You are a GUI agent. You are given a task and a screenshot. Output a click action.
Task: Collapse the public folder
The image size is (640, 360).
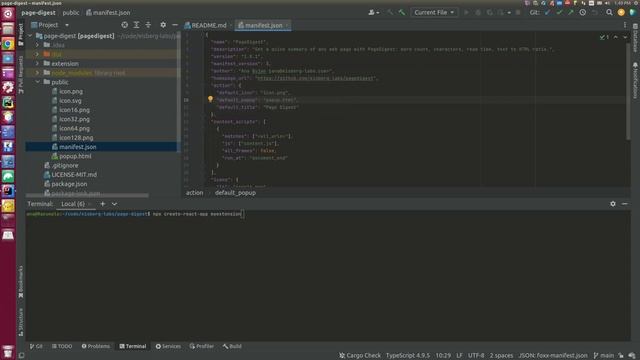click(38, 82)
